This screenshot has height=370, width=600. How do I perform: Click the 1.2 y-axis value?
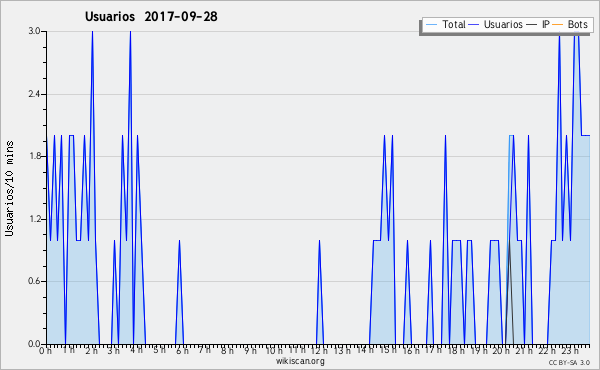pyautogui.click(x=35, y=219)
